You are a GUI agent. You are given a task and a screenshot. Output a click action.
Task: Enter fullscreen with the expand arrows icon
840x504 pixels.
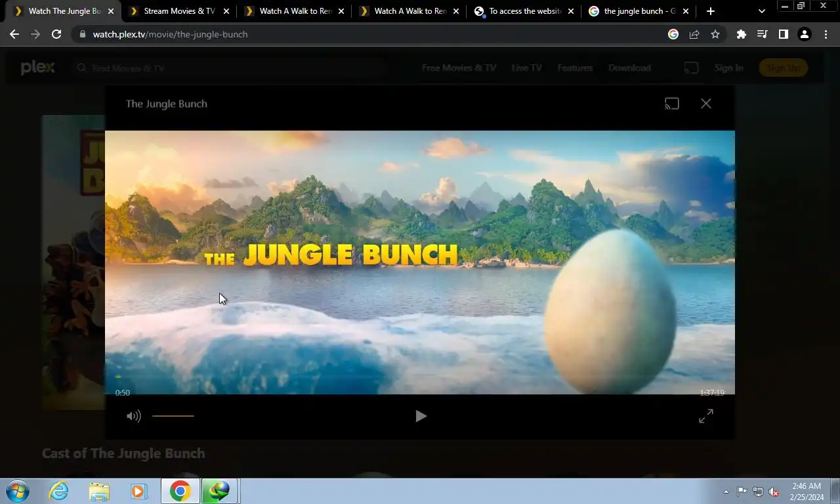(706, 416)
